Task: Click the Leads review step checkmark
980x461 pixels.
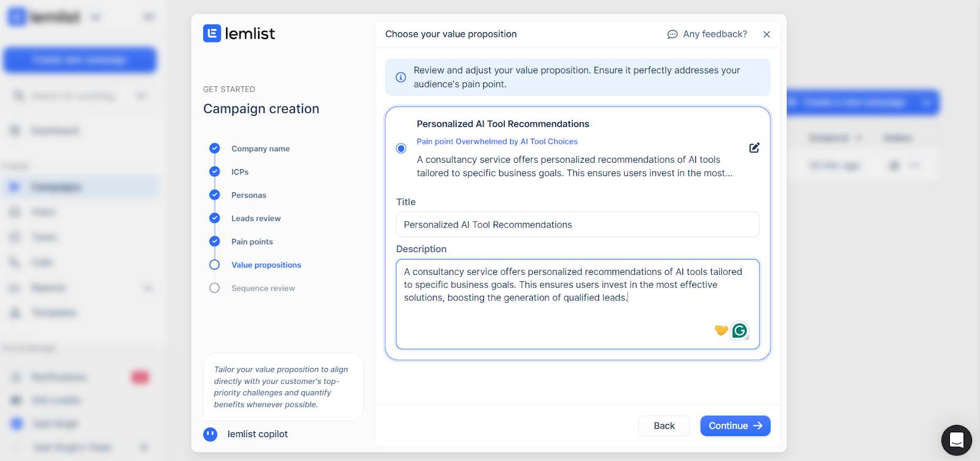Action: click(214, 218)
